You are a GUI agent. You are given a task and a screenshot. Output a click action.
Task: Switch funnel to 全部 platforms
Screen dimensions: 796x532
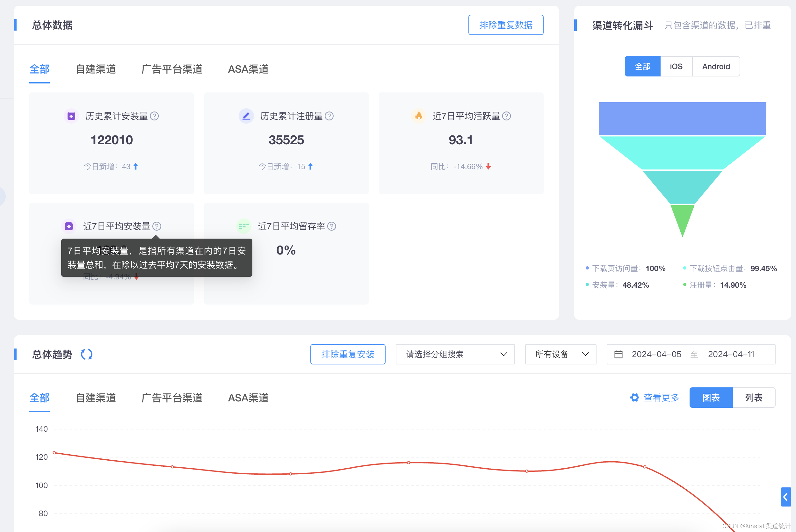click(642, 67)
